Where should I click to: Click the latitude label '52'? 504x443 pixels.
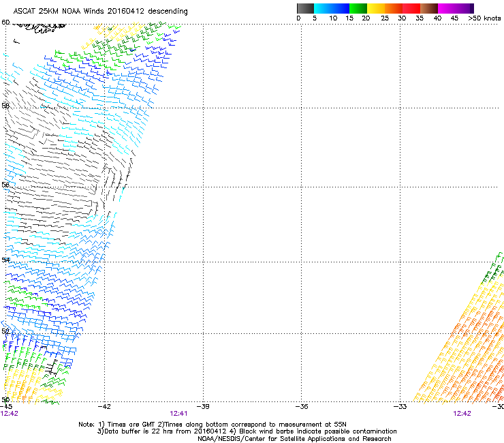coord(5,331)
